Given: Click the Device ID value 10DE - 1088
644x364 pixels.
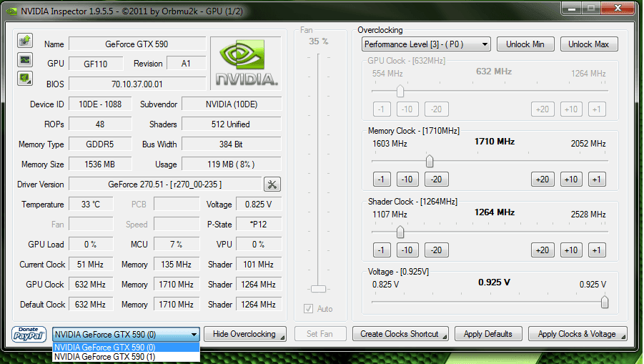Looking at the screenshot, I should click(x=100, y=104).
